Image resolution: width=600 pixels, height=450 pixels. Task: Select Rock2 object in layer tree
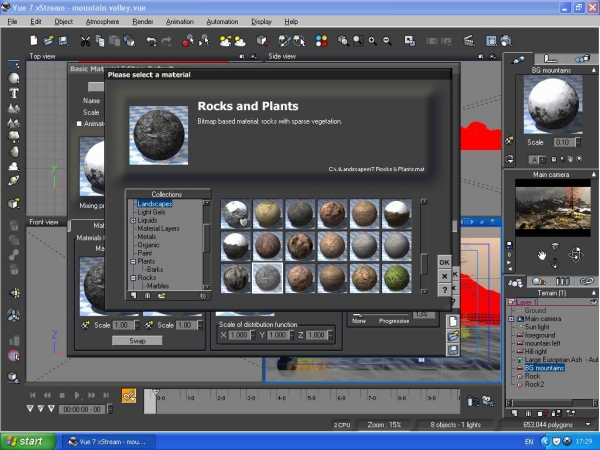click(534, 384)
